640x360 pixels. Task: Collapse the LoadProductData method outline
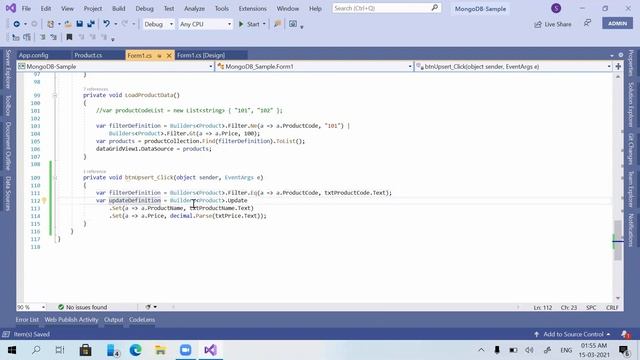(54, 95)
